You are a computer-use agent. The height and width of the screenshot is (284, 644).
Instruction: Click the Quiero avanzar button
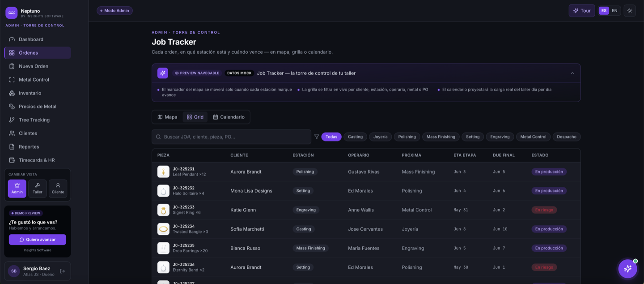[38, 240]
